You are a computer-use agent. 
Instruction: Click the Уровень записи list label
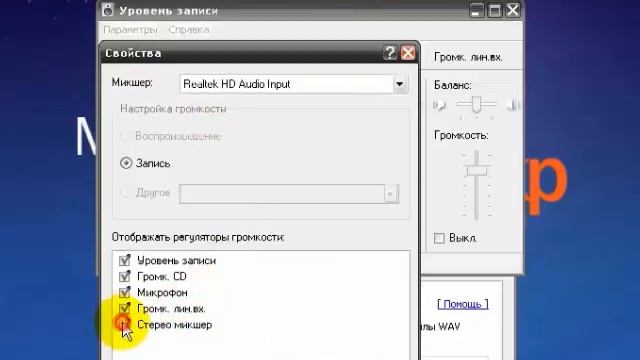(176, 260)
